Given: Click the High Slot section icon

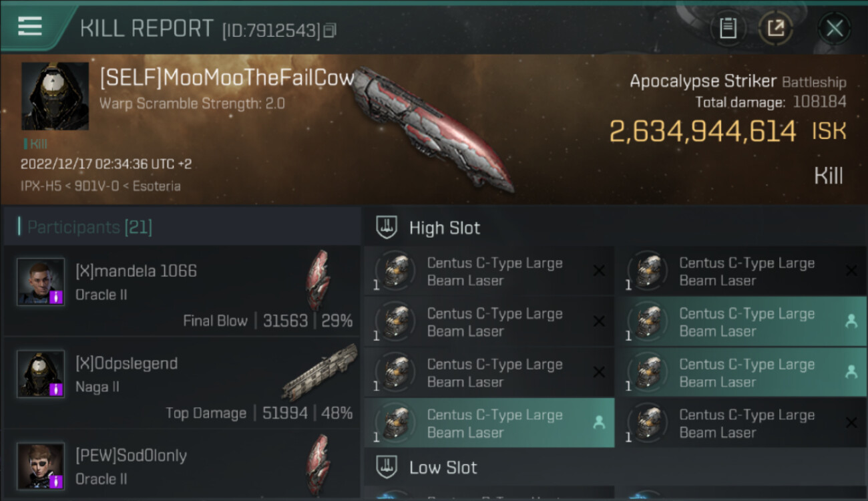Looking at the screenshot, I should point(387,228).
